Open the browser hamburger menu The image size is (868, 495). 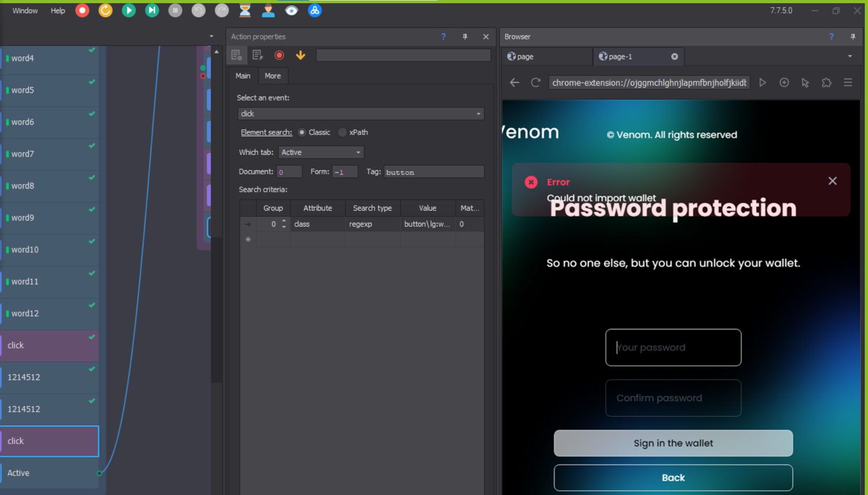848,82
